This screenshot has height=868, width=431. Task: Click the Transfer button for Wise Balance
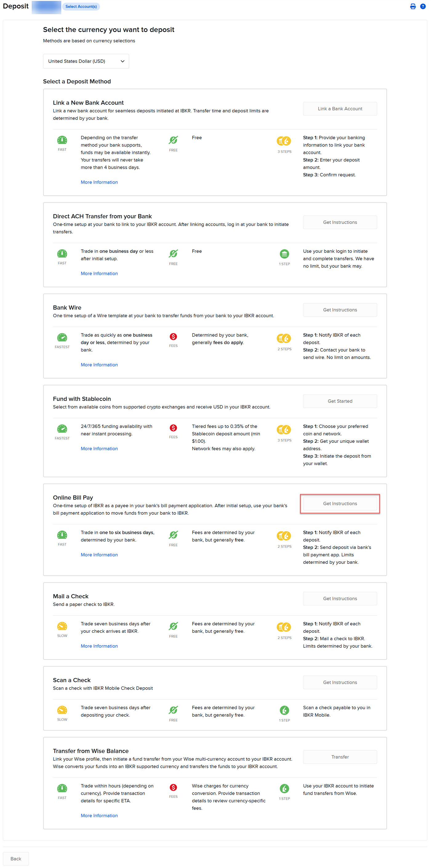pos(340,757)
